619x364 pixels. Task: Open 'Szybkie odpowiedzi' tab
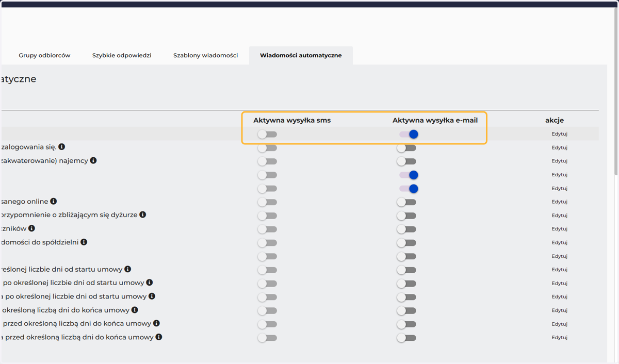pyautogui.click(x=122, y=55)
